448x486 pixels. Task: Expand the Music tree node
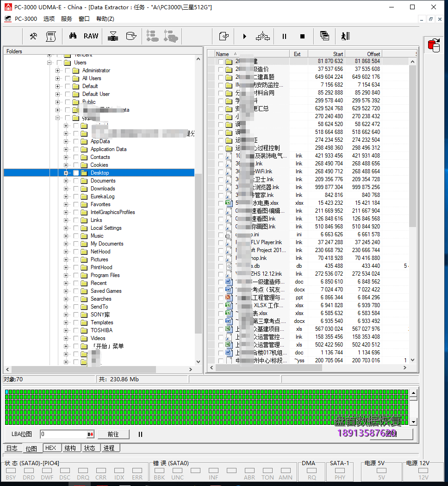[x=66, y=236]
